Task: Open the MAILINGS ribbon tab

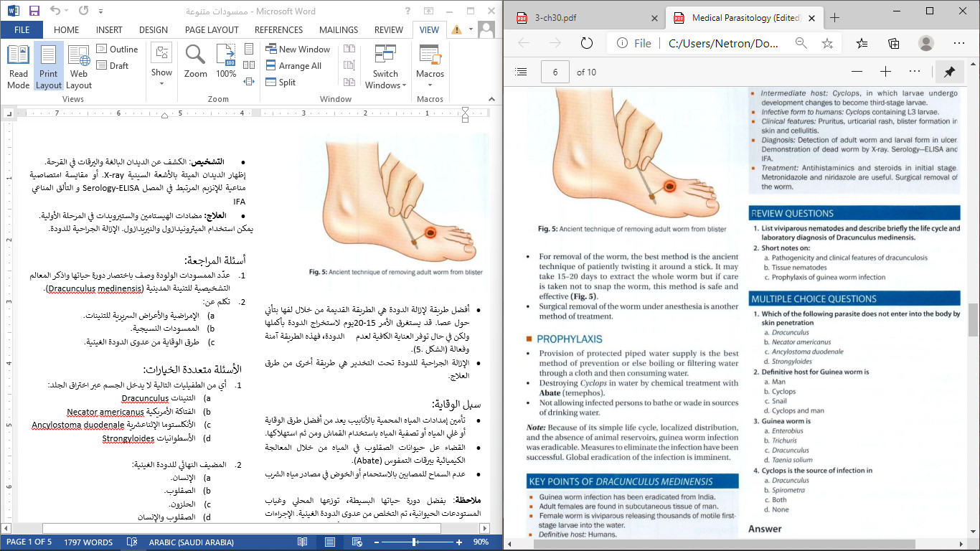Action: pos(339,30)
